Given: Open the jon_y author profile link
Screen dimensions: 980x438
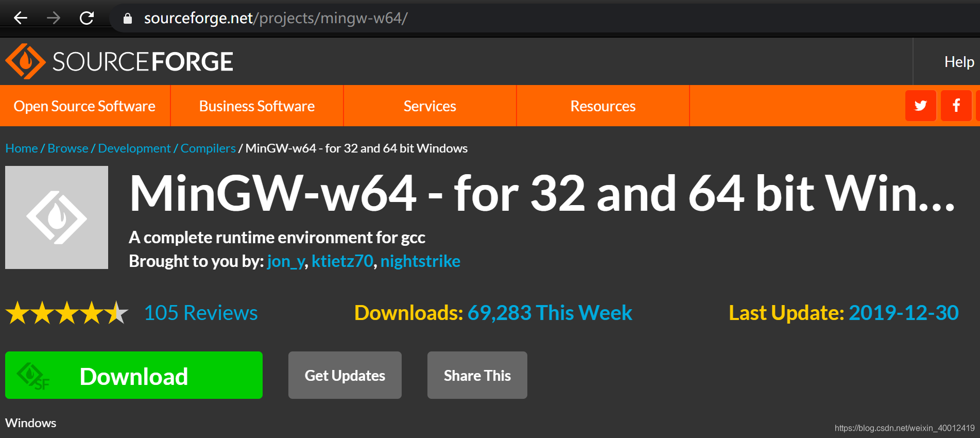Looking at the screenshot, I should tap(286, 261).
